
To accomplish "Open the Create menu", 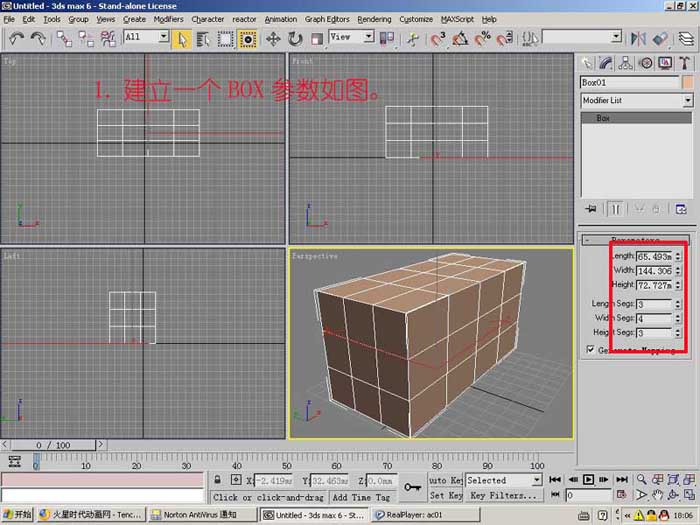I will tap(134, 19).
